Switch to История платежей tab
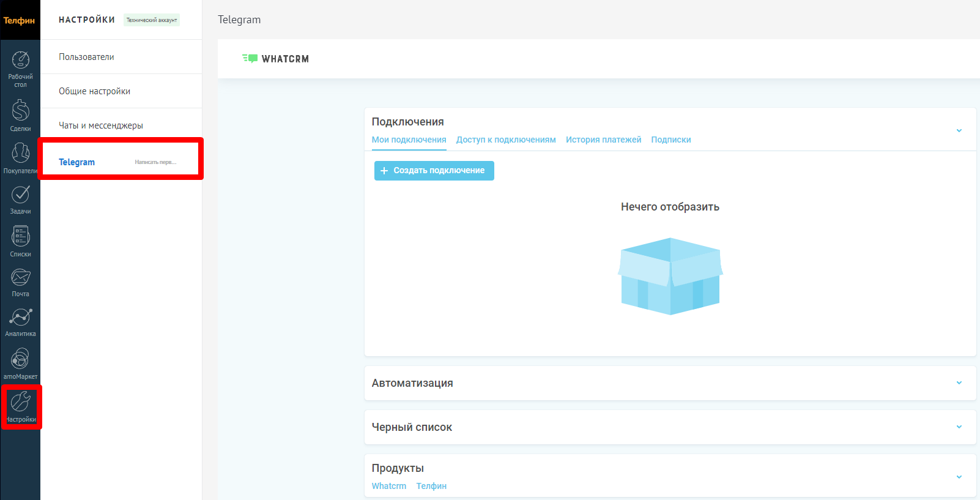 [x=603, y=140]
